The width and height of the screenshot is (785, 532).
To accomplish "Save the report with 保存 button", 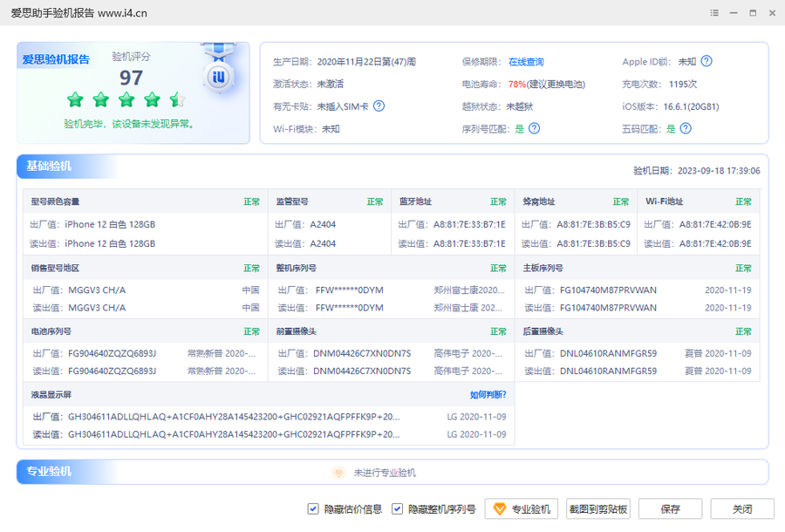I will click(x=671, y=509).
